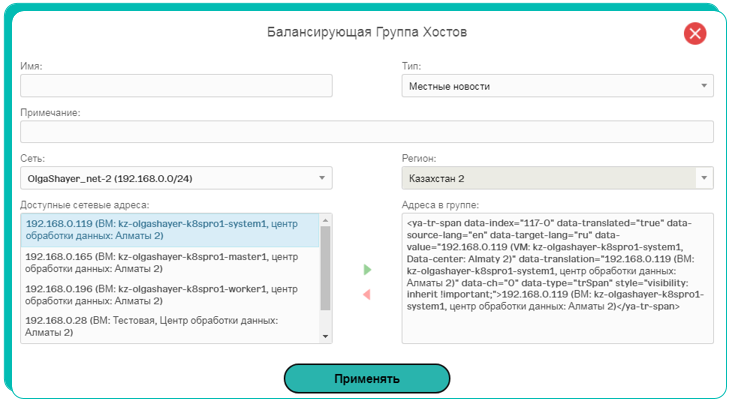Click the Применять button
729x404 pixels.
(x=367, y=378)
